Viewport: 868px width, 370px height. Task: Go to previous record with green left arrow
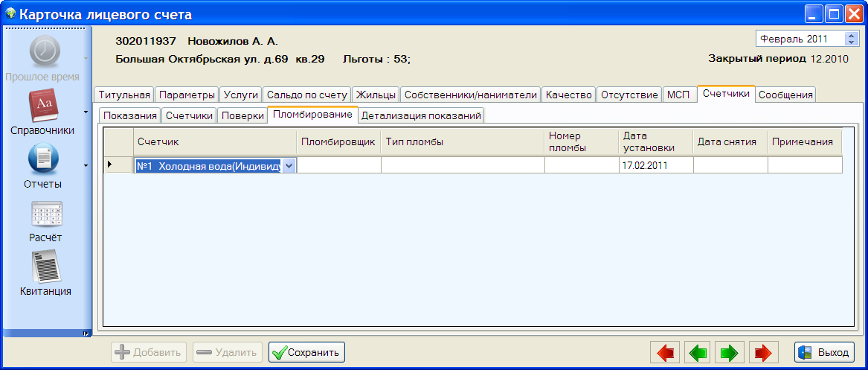(x=698, y=352)
